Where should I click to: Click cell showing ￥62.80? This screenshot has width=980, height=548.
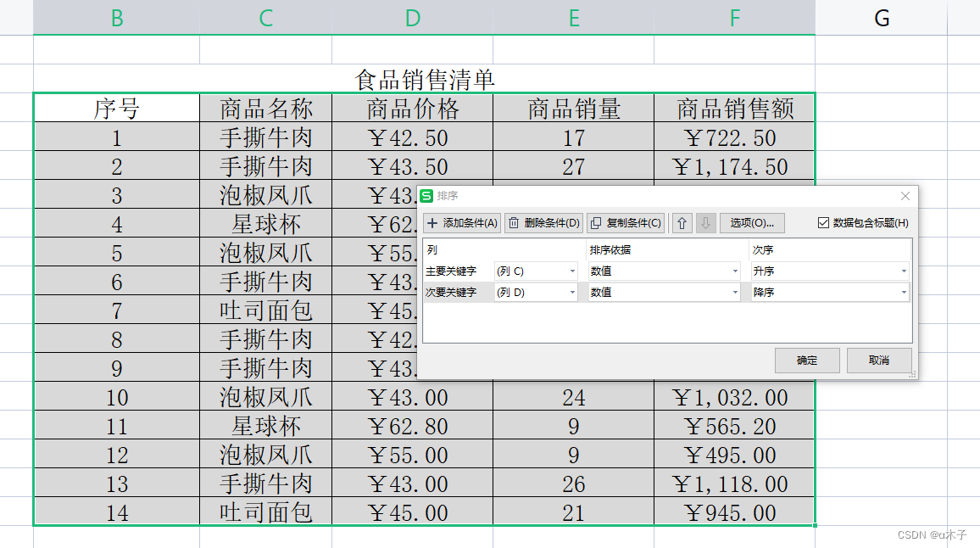pyautogui.click(x=413, y=425)
